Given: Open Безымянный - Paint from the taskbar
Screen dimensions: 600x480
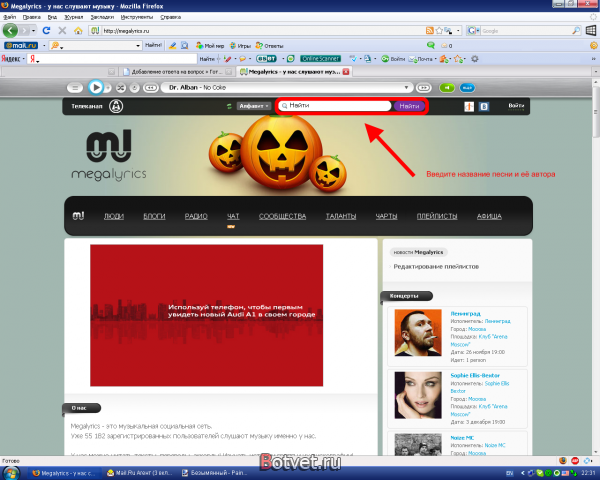Looking at the screenshot, I should coord(215,473).
